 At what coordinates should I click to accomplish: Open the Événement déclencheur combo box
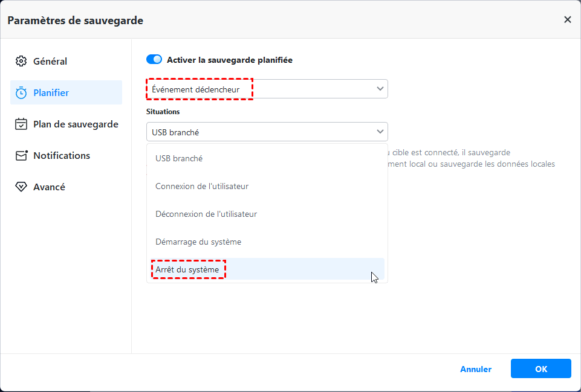coord(266,89)
